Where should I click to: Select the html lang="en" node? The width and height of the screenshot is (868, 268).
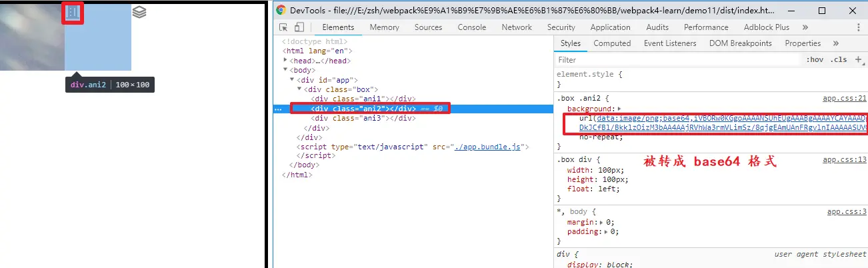[x=317, y=51]
